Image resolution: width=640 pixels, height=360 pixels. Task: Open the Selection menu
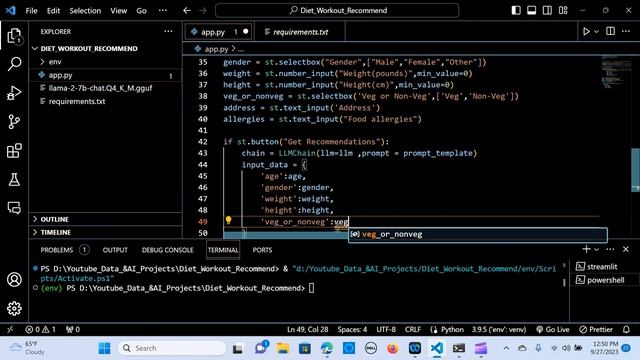coord(85,11)
